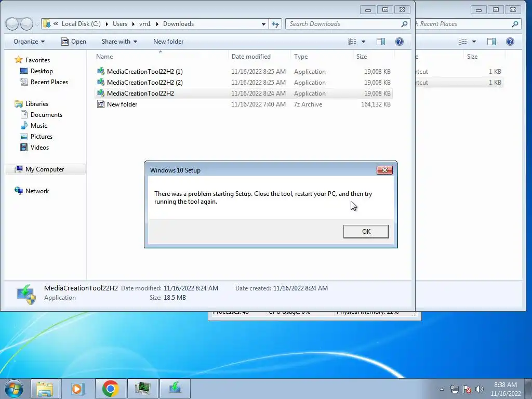Click the New folder 7z archive file name

122,104
